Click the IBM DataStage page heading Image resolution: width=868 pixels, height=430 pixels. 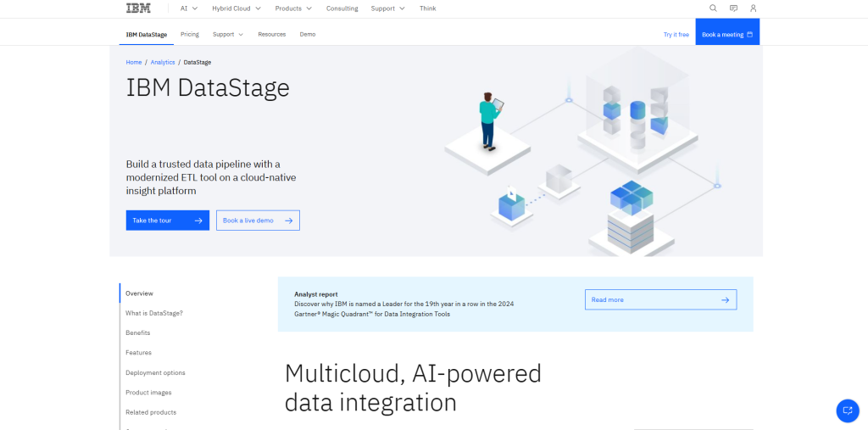click(x=208, y=87)
